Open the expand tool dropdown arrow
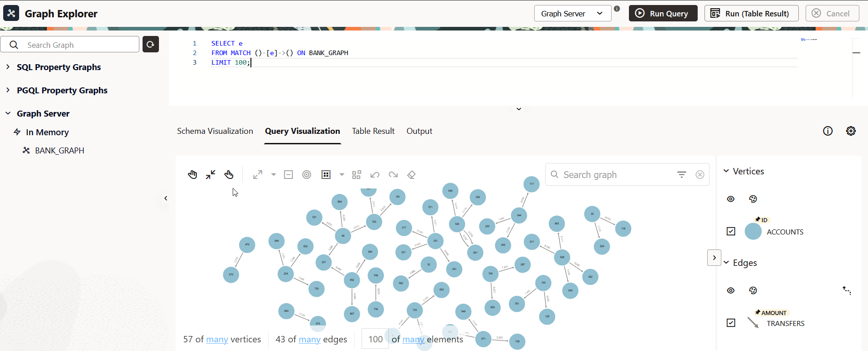Screen dimensions: 868x351 click(273, 175)
